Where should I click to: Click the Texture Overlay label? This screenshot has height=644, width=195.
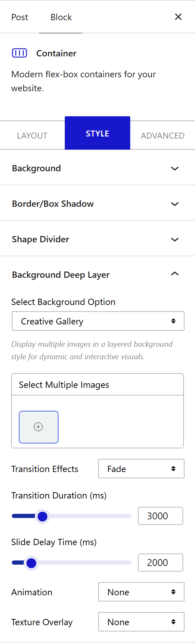[x=42, y=622]
